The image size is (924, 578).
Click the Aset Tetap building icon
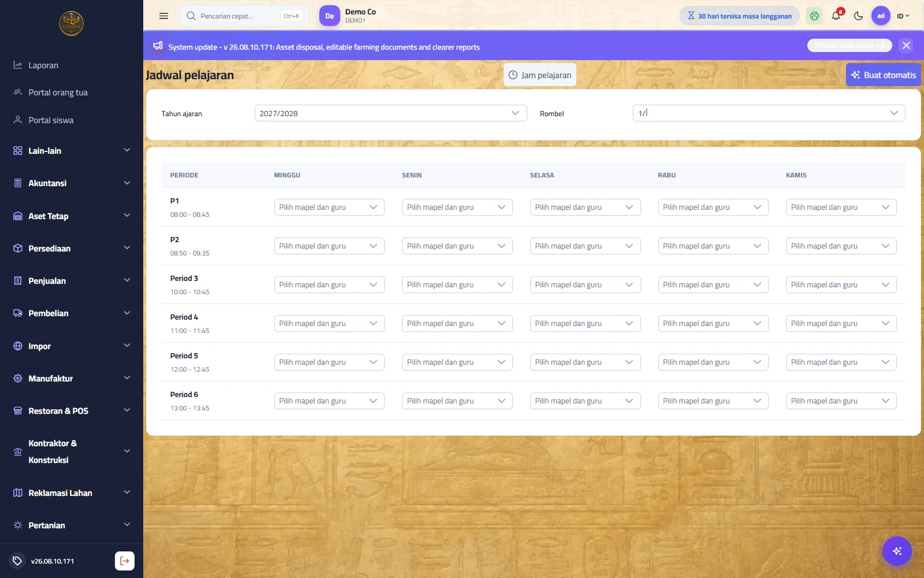[x=18, y=216]
